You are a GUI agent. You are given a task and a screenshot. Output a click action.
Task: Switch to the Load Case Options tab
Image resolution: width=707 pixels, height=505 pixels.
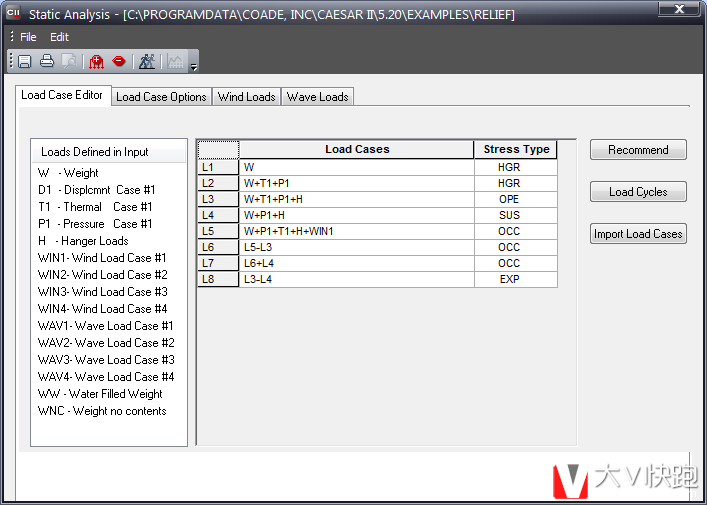(x=161, y=97)
